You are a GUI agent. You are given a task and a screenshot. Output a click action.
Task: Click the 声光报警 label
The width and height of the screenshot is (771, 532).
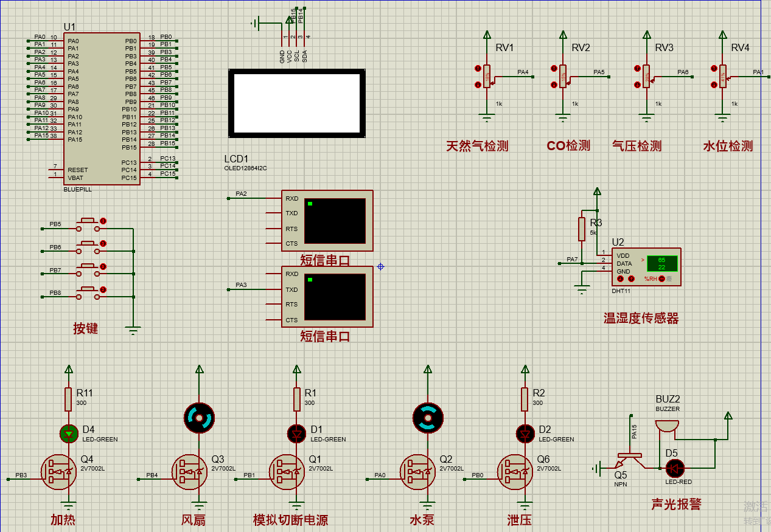(676, 504)
